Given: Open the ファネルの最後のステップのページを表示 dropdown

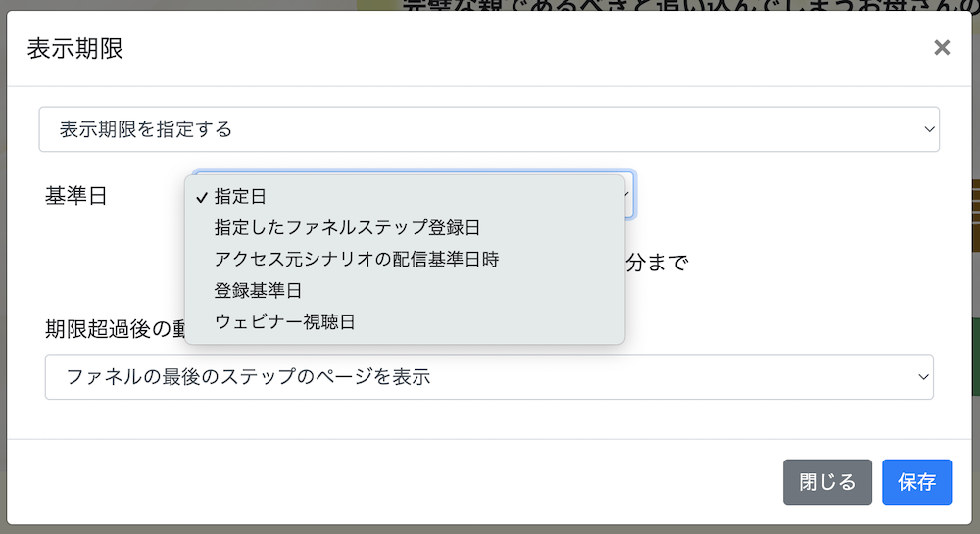Looking at the screenshot, I should [488, 376].
